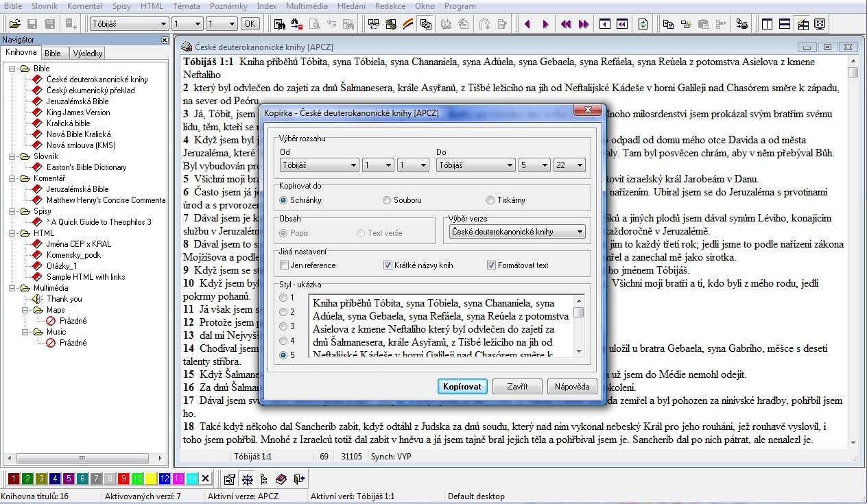Collapse the Multimédia tree node
The image size is (867, 504).
pos(12,288)
